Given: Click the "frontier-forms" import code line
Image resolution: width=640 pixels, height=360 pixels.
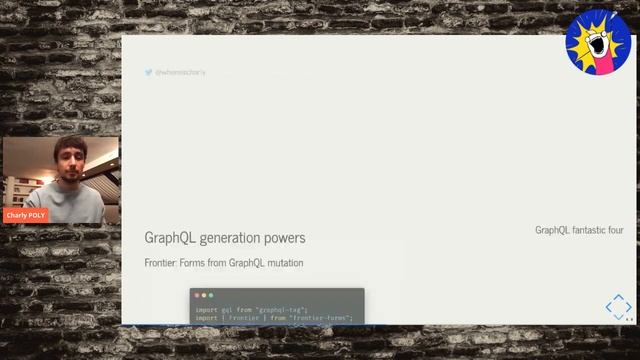Looking at the screenshot, I should 274,318.
